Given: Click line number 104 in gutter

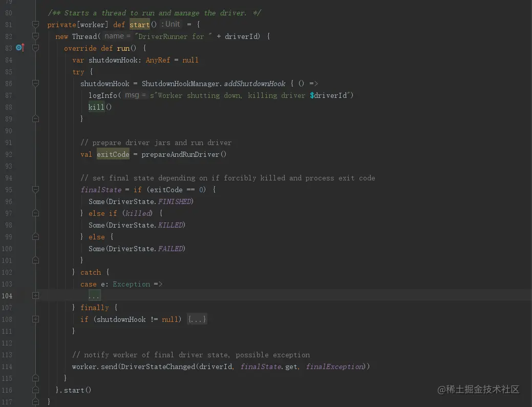Looking at the screenshot, I should tap(7, 296).
